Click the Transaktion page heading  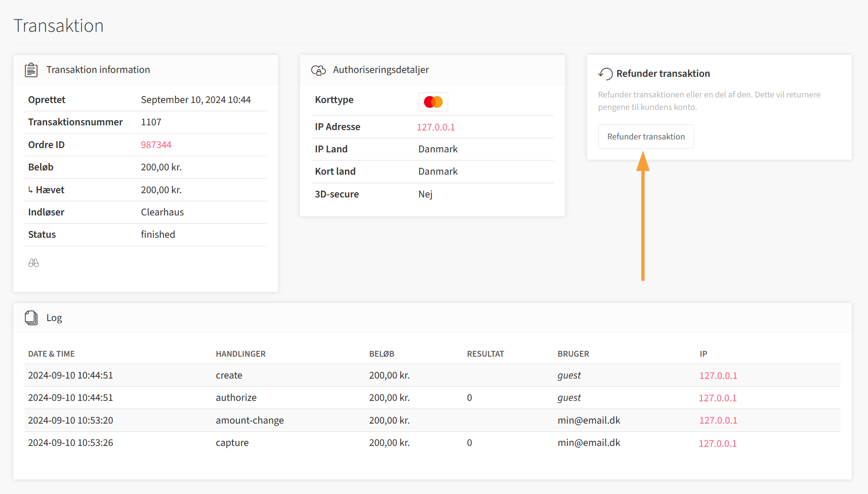click(59, 26)
